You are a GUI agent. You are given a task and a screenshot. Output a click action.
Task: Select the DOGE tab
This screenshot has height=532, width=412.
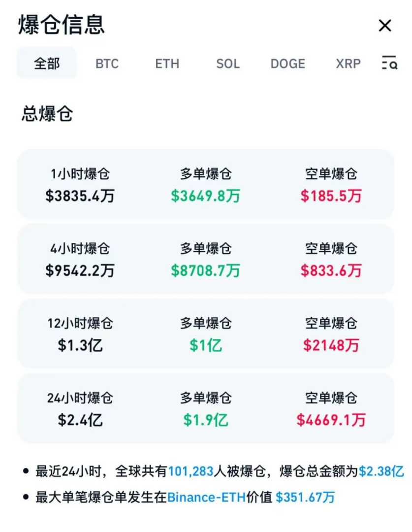point(287,64)
